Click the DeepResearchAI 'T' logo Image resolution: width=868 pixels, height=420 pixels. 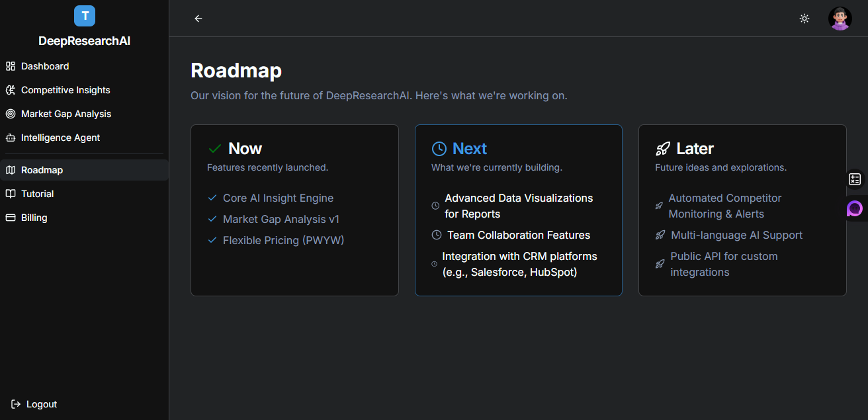[x=84, y=15]
